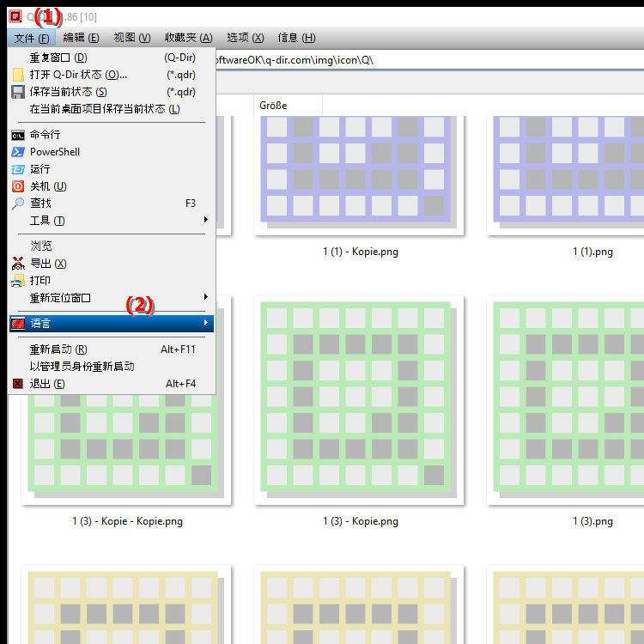Click file name label 1 (1).png
The width and height of the screenshot is (644, 644).
(x=592, y=252)
